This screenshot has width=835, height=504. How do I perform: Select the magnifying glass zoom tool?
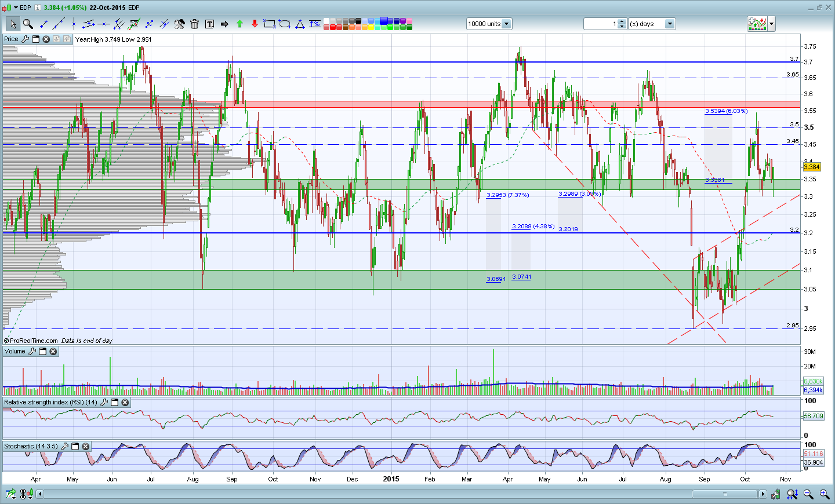click(x=28, y=24)
